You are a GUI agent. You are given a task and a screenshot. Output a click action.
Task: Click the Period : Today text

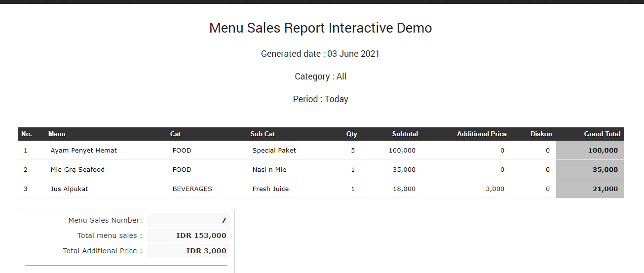[320, 99]
